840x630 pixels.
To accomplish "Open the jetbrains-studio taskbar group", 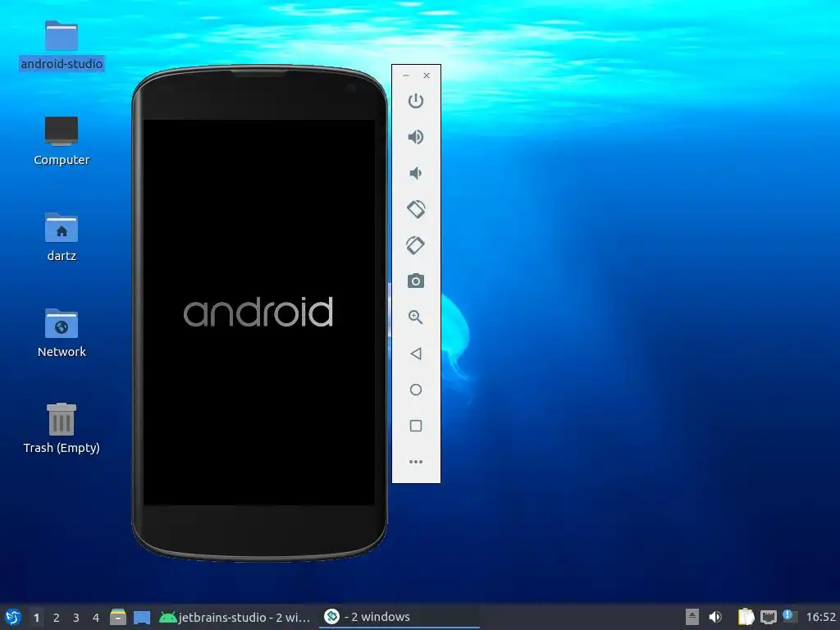I will pos(235,617).
